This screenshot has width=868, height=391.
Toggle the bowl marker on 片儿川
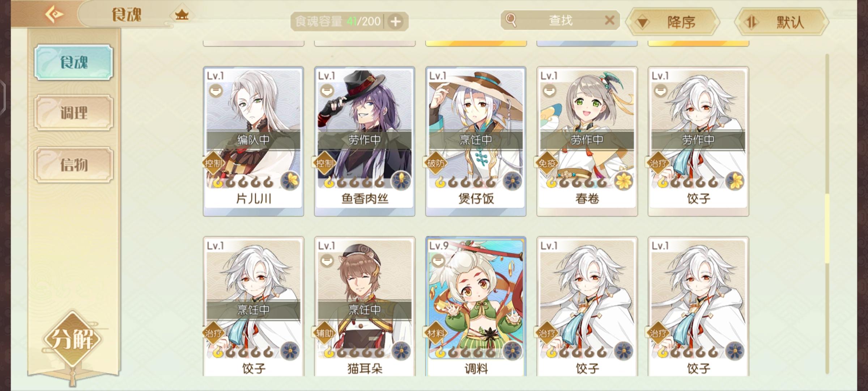point(216,91)
